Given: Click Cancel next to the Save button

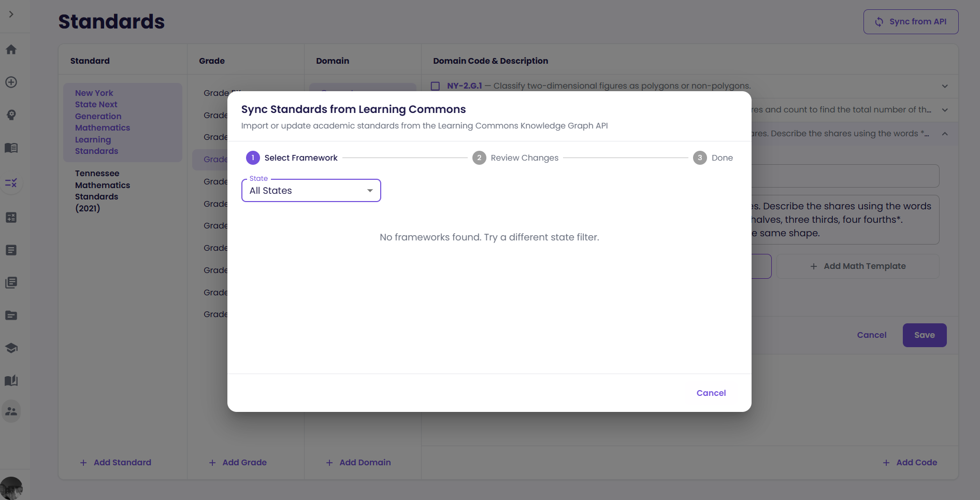Looking at the screenshot, I should 872,335.
